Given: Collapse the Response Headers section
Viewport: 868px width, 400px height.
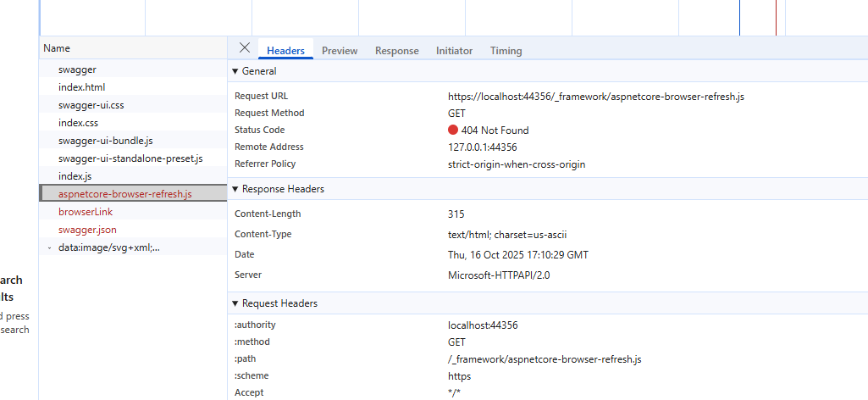Looking at the screenshot, I should pyautogui.click(x=235, y=189).
